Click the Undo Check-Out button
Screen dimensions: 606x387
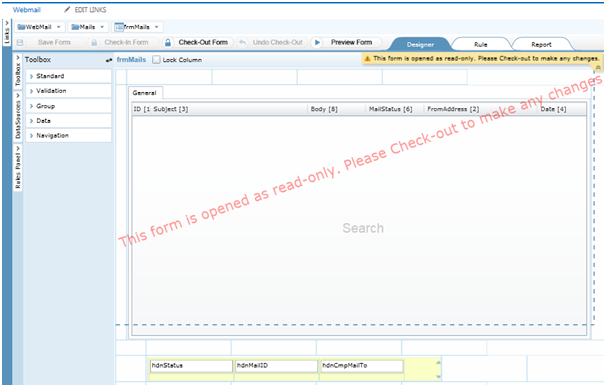(x=272, y=42)
